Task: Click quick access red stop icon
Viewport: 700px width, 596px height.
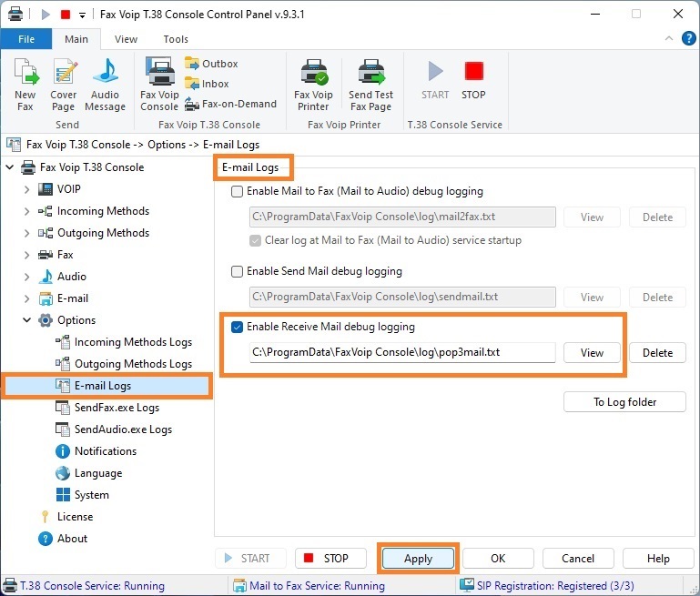Action: pos(66,15)
